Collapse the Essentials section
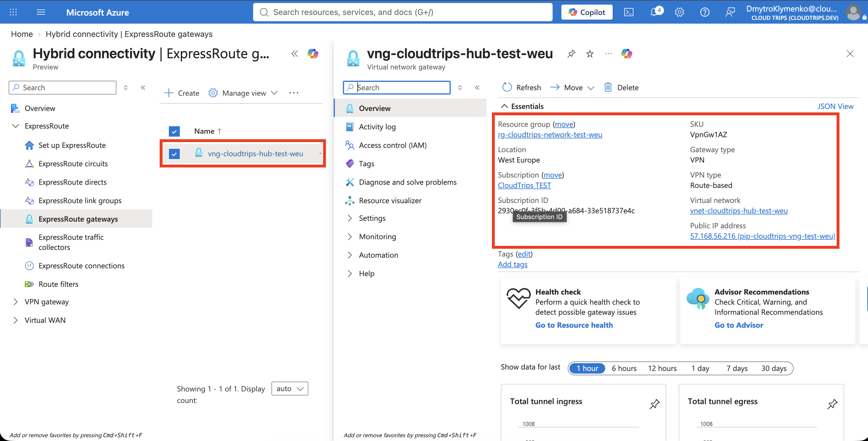 (x=504, y=106)
